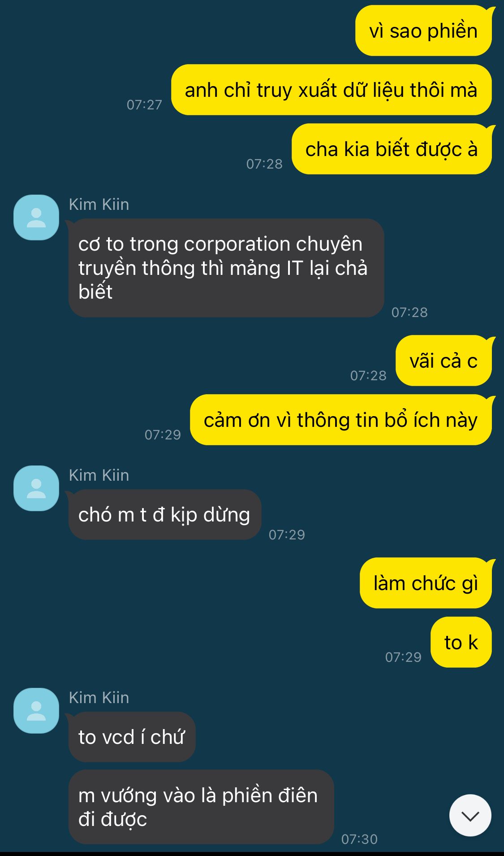This screenshot has height=856, width=504.
Task: Tap the message 'cơ to trong corporation chuyên truyền thông'
Action: (x=226, y=268)
